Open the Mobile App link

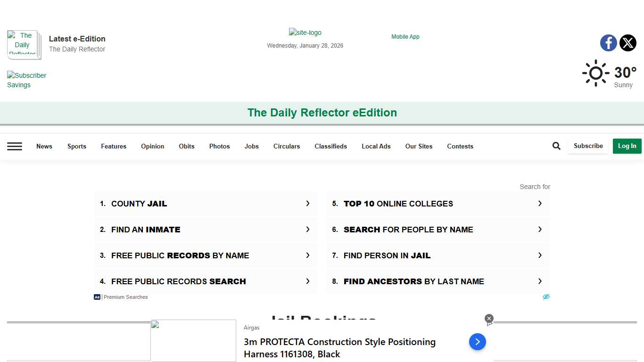tap(405, 36)
